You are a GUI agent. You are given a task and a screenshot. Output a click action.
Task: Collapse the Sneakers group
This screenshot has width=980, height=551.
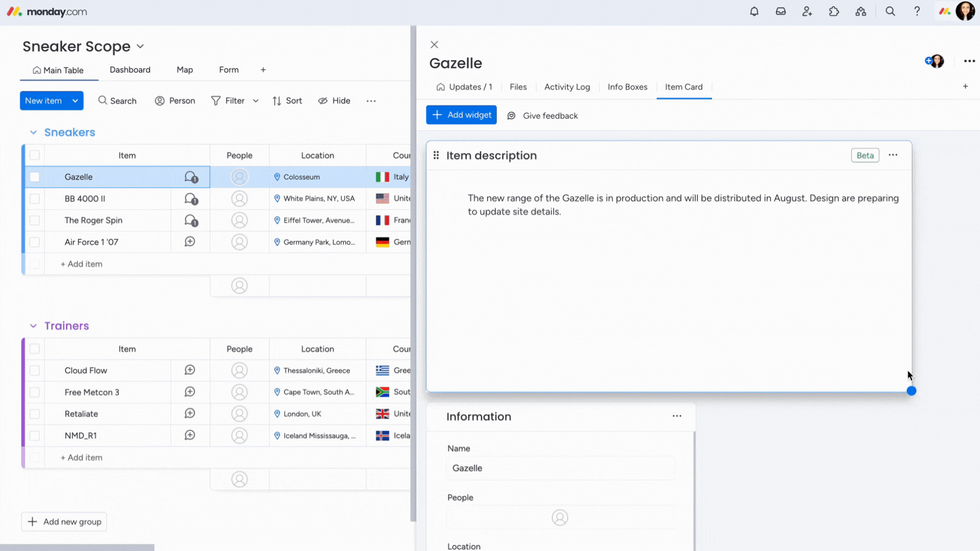click(33, 132)
